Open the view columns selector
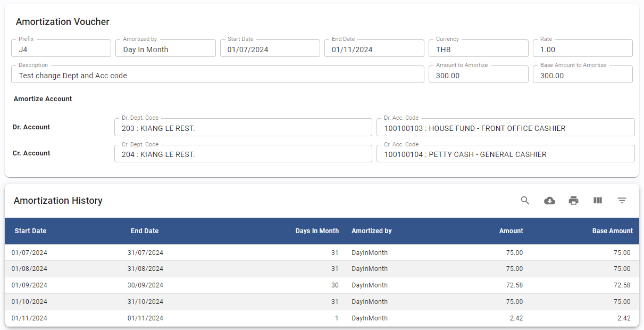Image resolution: width=644 pixels, height=330 pixels. point(598,201)
